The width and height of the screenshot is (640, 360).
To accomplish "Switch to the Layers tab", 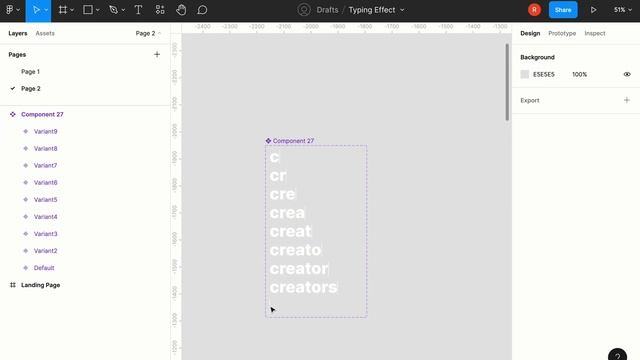I will [18, 33].
